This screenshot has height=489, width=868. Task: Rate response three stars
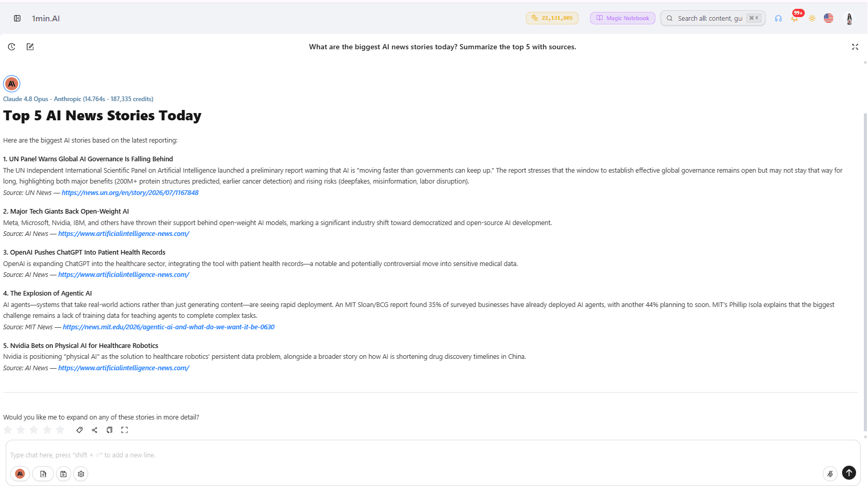click(34, 430)
